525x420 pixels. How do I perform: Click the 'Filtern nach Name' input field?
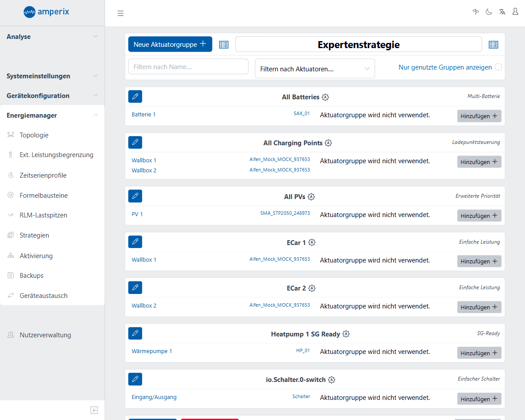coord(188,67)
